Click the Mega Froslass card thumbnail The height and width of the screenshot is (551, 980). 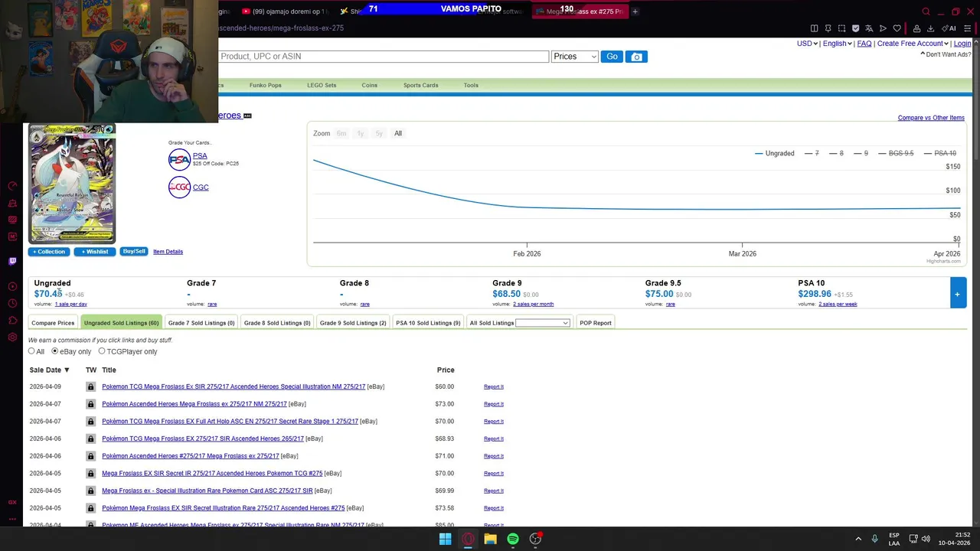point(72,184)
